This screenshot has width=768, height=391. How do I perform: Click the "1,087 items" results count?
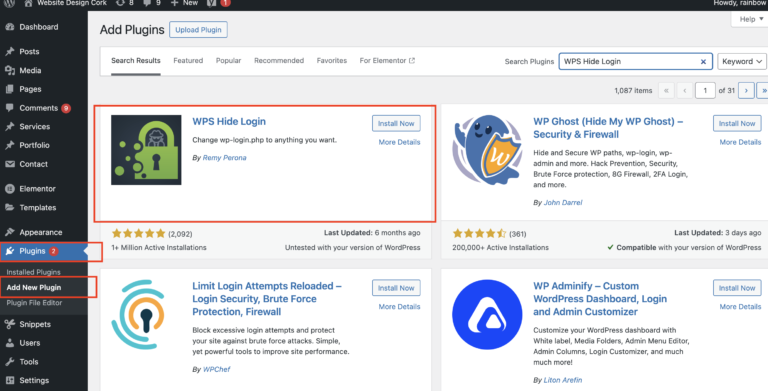coord(633,91)
